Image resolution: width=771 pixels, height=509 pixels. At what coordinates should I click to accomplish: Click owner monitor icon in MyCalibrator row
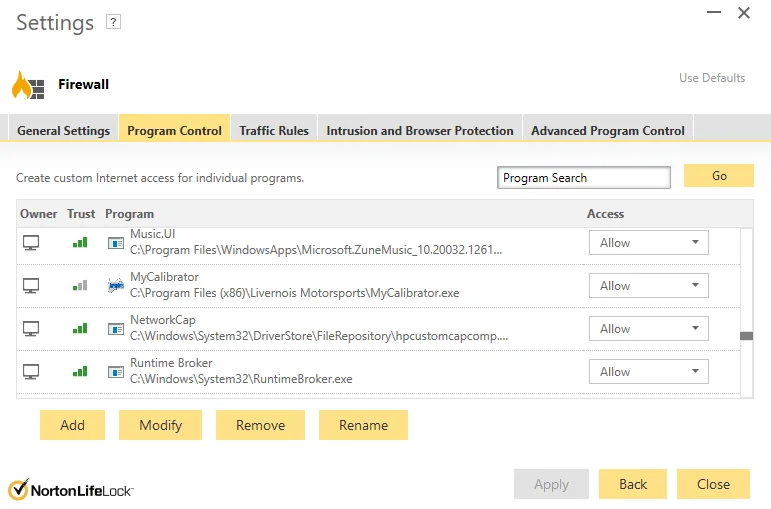click(31, 286)
